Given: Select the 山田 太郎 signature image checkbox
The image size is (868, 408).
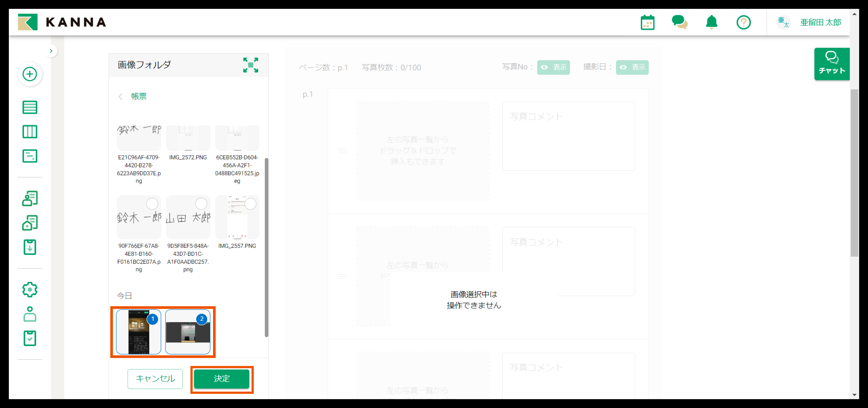Looking at the screenshot, I should tap(201, 204).
